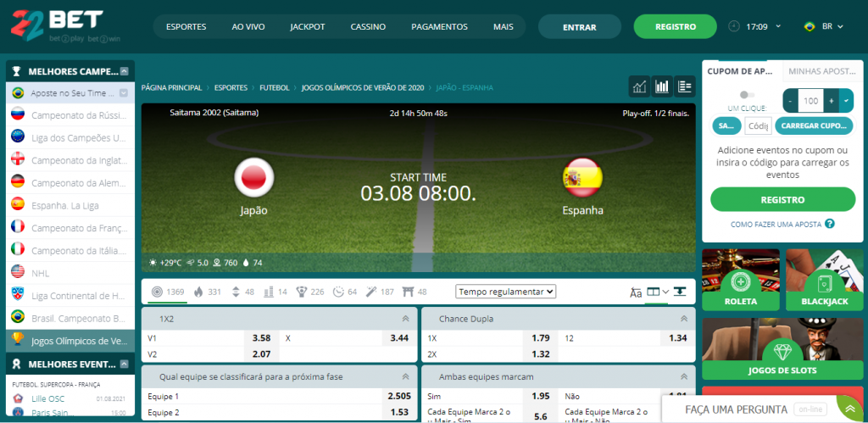The height and width of the screenshot is (423, 868).
Task: Go to Futebol breadcrumb link
Action: tap(275, 87)
